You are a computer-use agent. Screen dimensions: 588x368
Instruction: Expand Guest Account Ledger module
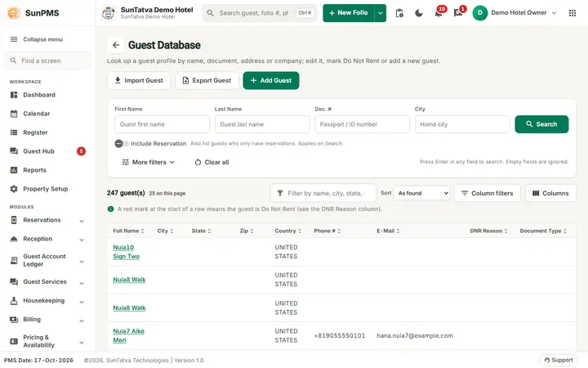click(x=82, y=261)
